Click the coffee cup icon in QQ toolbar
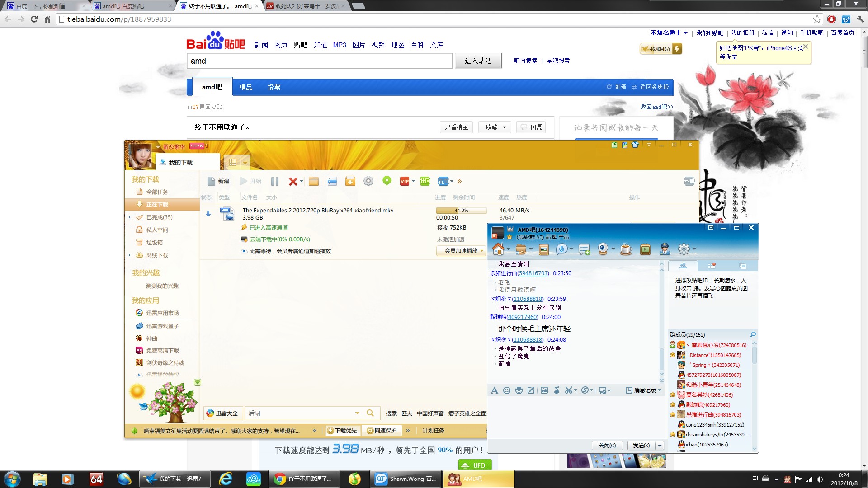 pyautogui.click(x=626, y=249)
